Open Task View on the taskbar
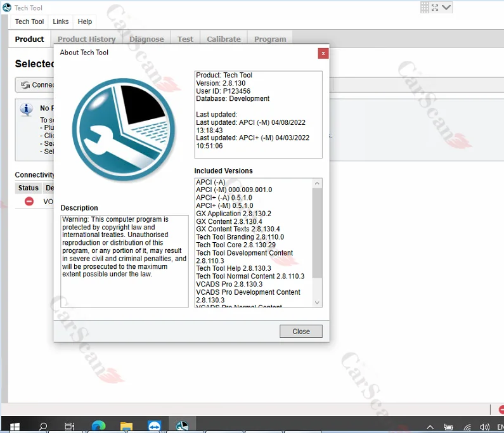 click(x=70, y=426)
